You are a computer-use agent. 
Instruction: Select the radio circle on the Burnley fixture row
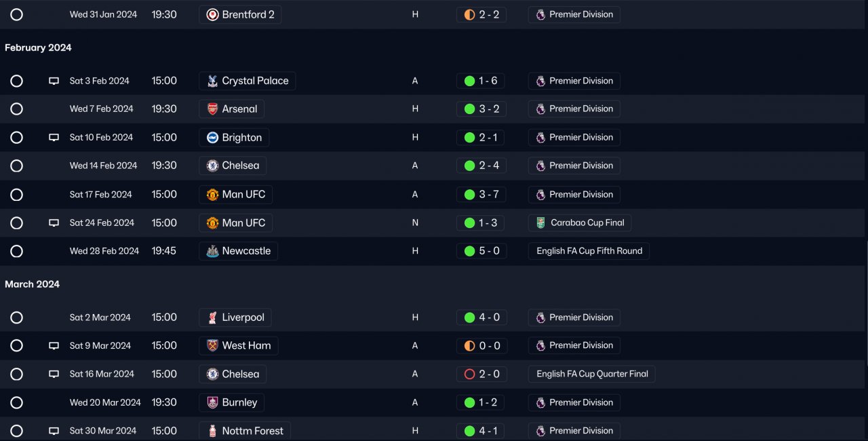point(17,402)
